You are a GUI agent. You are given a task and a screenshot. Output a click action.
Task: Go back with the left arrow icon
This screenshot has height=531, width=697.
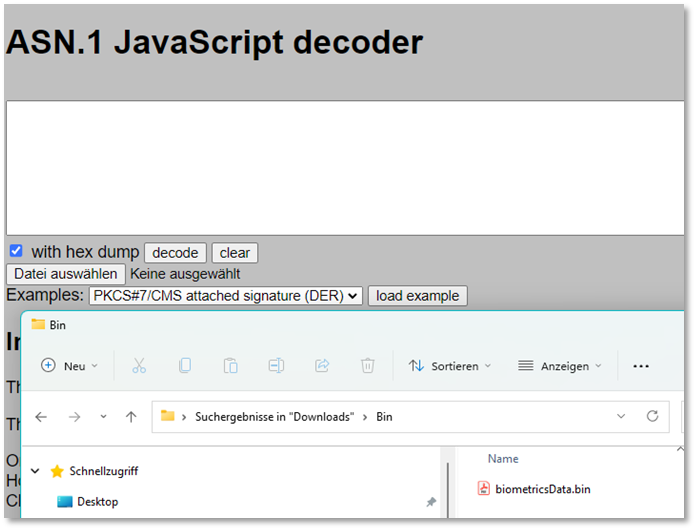[x=41, y=417]
